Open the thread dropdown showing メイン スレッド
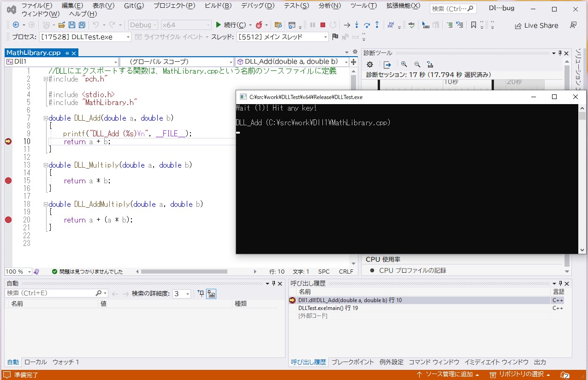Viewport: 588px width, 380px height. click(x=282, y=37)
